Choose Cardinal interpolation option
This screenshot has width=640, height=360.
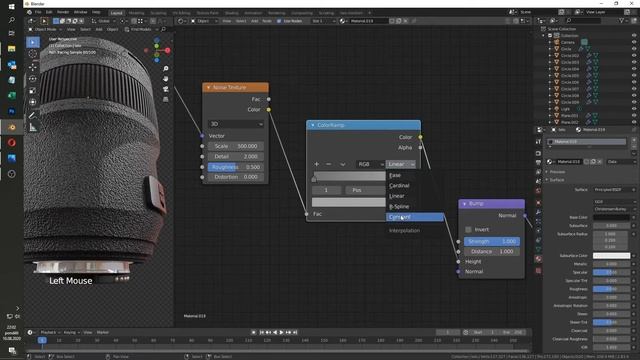(415, 185)
